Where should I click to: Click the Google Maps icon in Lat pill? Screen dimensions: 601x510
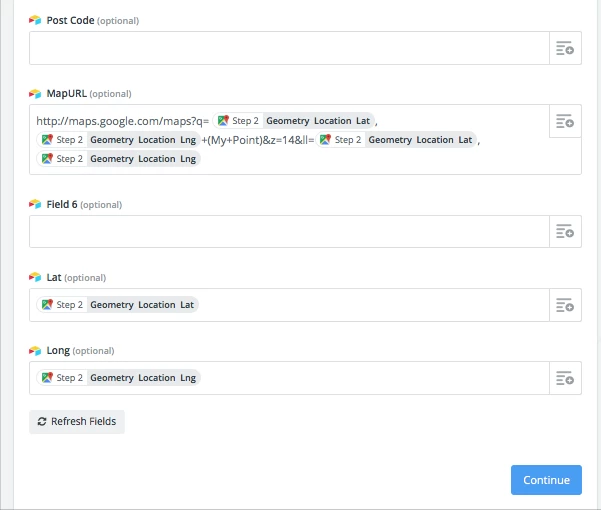coord(47,304)
